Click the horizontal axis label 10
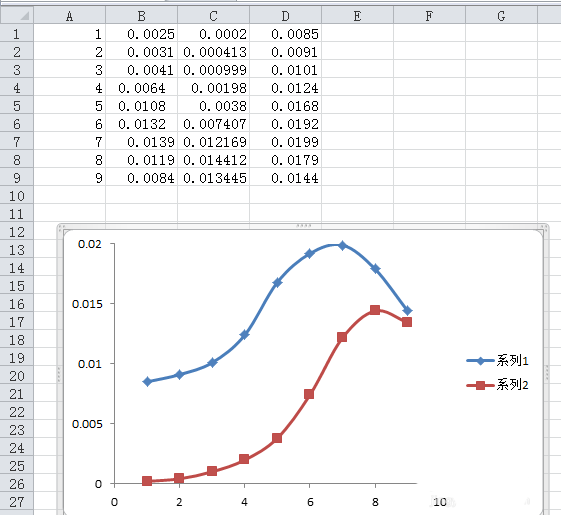 [440, 502]
